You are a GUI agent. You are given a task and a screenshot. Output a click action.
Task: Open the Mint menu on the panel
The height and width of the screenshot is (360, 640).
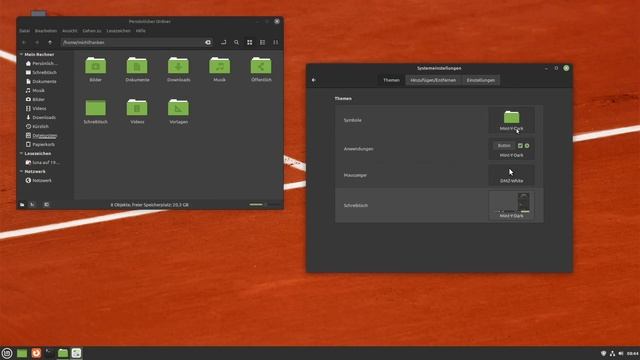tap(7, 353)
